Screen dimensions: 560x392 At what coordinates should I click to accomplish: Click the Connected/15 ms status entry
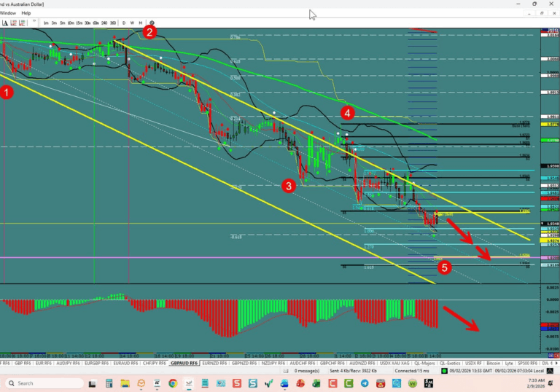[412, 371]
